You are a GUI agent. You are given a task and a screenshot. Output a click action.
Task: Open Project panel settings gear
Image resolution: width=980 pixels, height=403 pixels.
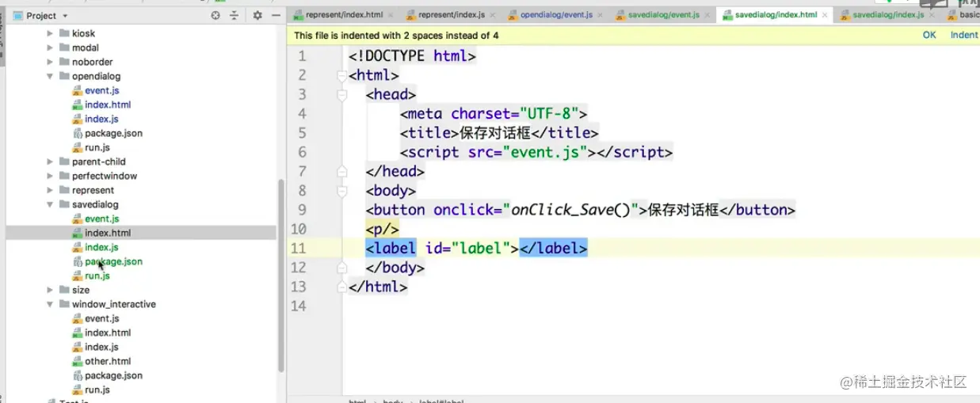pyautogui.click(x=257, y=15)
